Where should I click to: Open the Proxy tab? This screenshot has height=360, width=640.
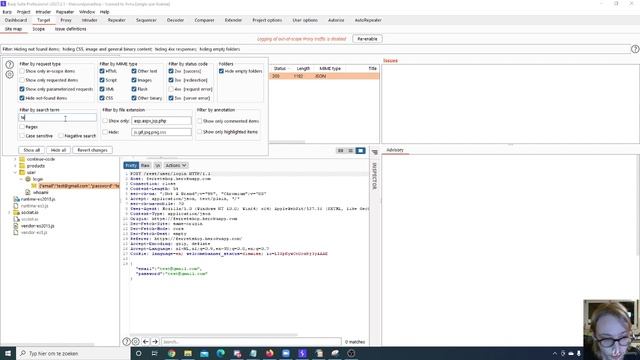(66, 20)
